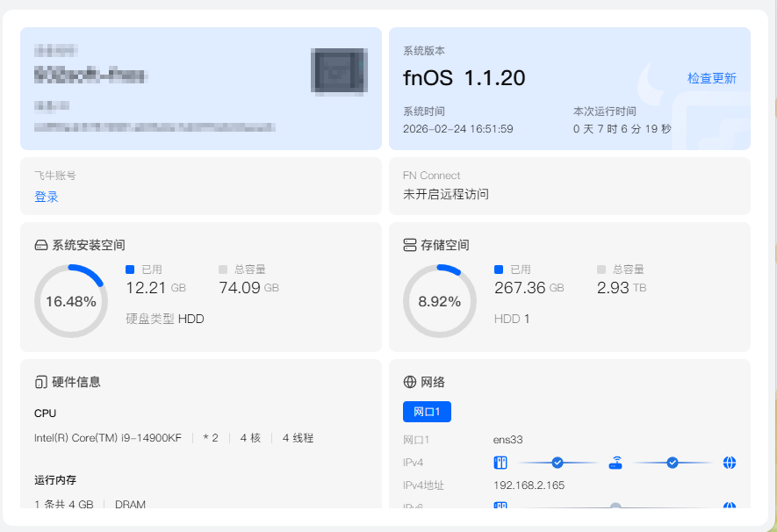The height and width of the screenshot is (532, 777).
Task: Click the gray 总容量 swatch under 存储空间
Action: click(601, 270)
